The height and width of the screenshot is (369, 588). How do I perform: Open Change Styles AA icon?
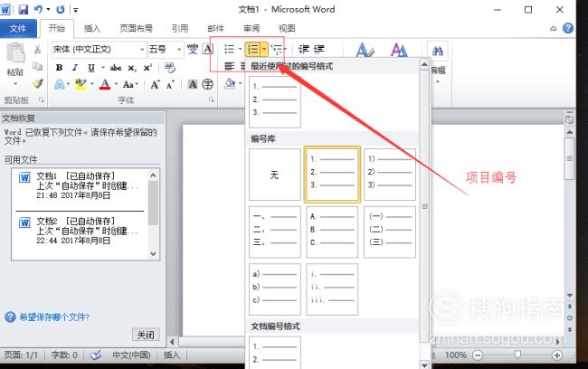click(399, 50)
